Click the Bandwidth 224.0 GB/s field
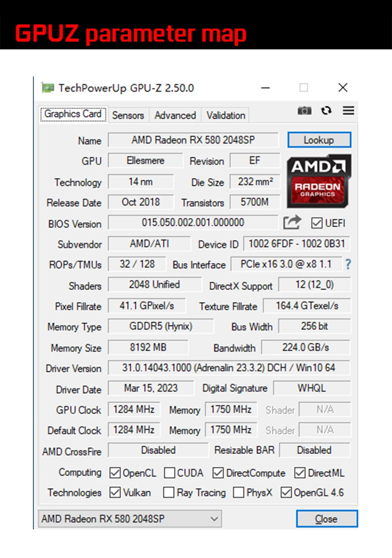 306,347
